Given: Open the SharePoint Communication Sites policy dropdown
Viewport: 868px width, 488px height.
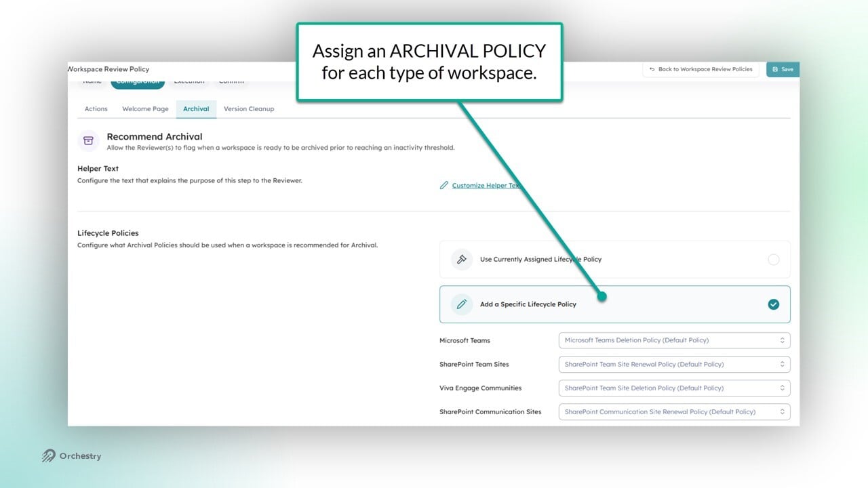Looking at the screenshot, I should (x=674, y=411).
